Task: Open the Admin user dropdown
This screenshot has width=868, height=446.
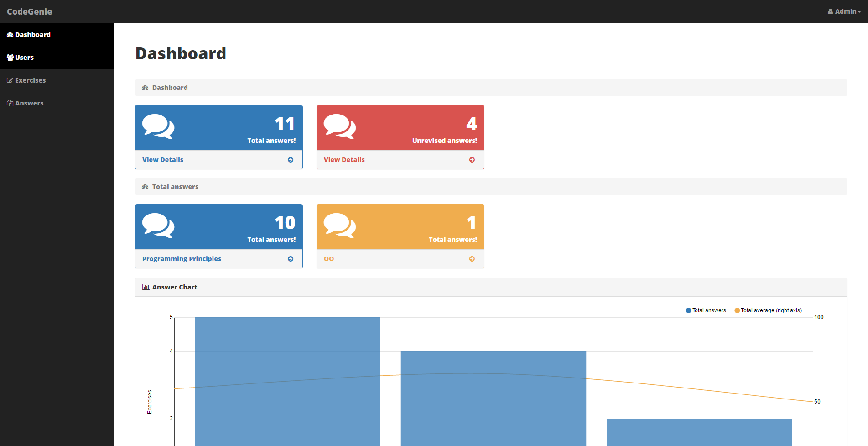Action: (x=844, y=11)
